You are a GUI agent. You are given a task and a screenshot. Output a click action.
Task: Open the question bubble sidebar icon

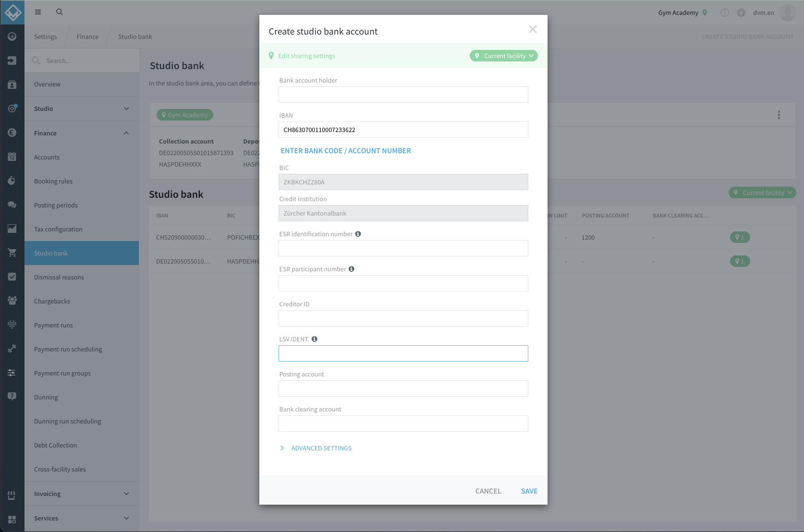pos(12,397)
